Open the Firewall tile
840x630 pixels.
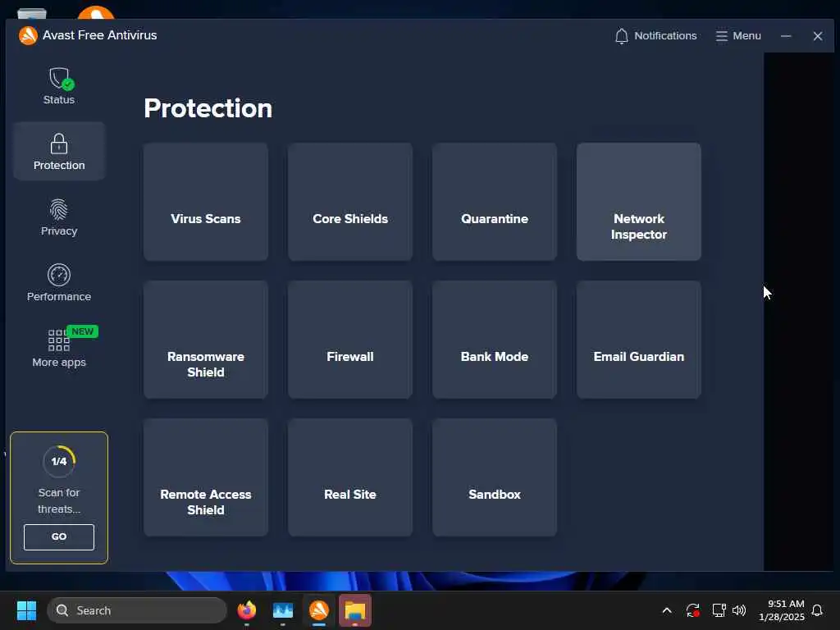pyautogui.click(x=350, y=340)
